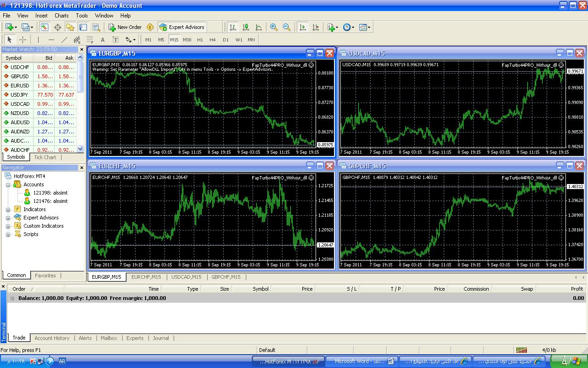Toggle the Navigator panel star-folder icon
588x368 pixels.
click(70, 27)
